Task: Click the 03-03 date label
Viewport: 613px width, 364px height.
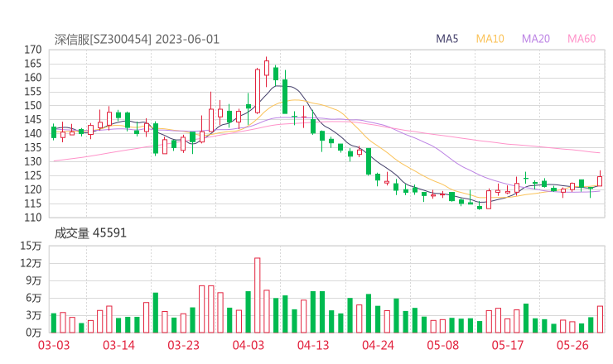Action: click(54, 345)
